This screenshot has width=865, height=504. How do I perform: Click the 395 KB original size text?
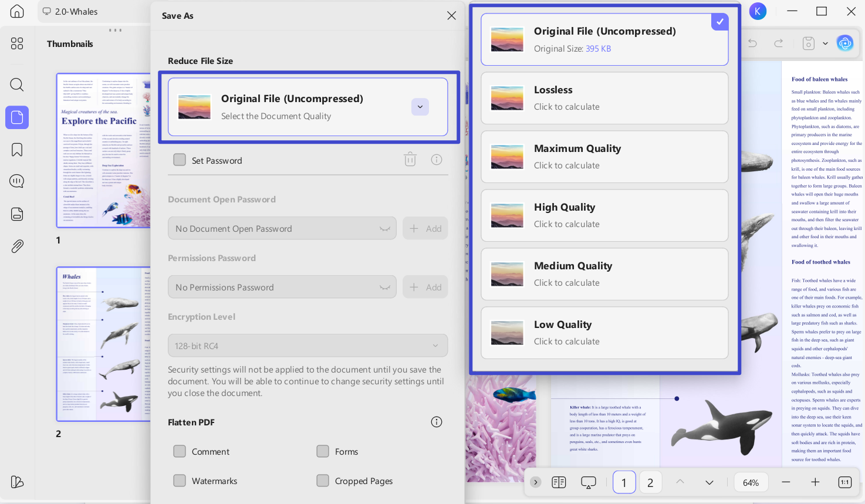pyautogui.click(x=598, y=49)
